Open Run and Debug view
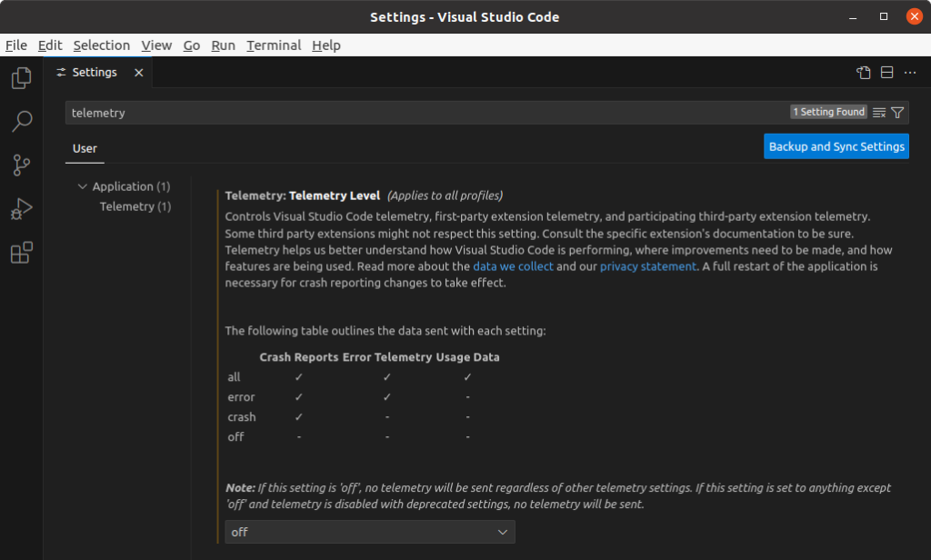The image size is (931, 560). tap(21, 209)
